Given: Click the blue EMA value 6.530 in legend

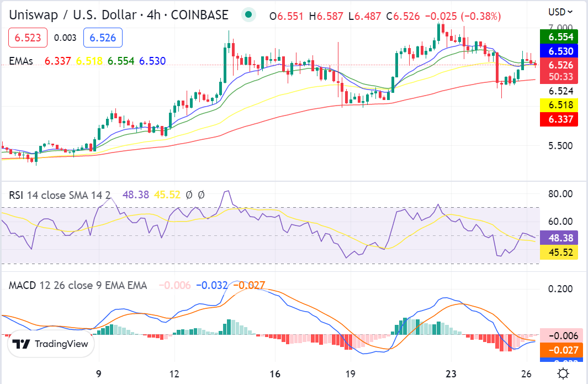Looking at the screenshot, I should pos(152,61).
